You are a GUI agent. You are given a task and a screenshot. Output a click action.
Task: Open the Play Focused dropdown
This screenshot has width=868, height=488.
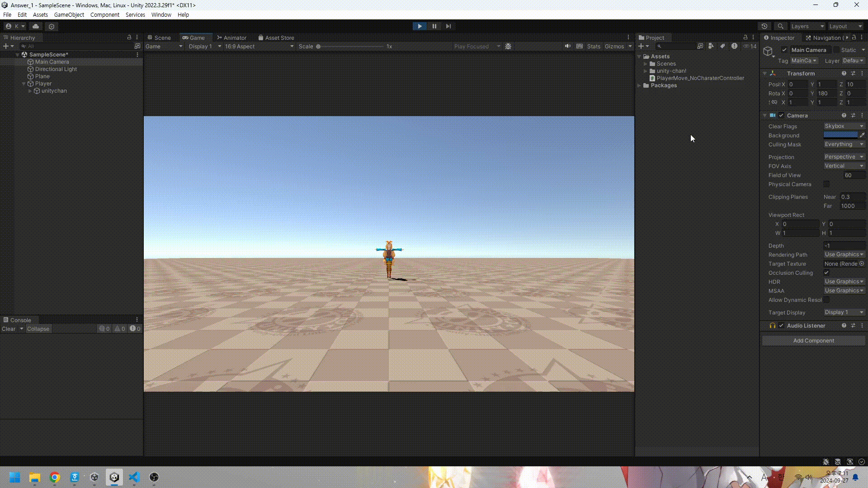477,46
